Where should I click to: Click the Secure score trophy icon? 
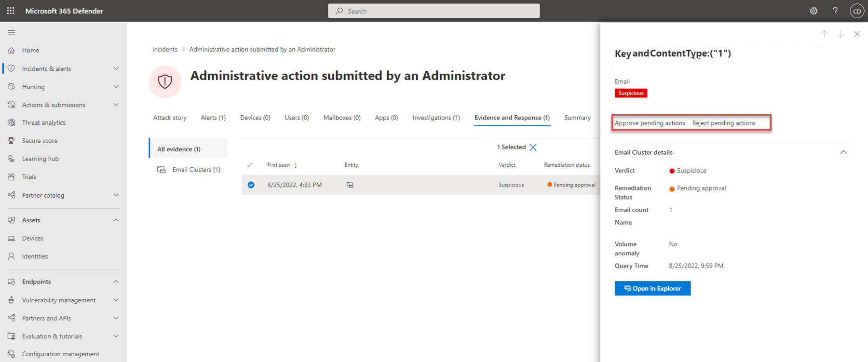12,141
